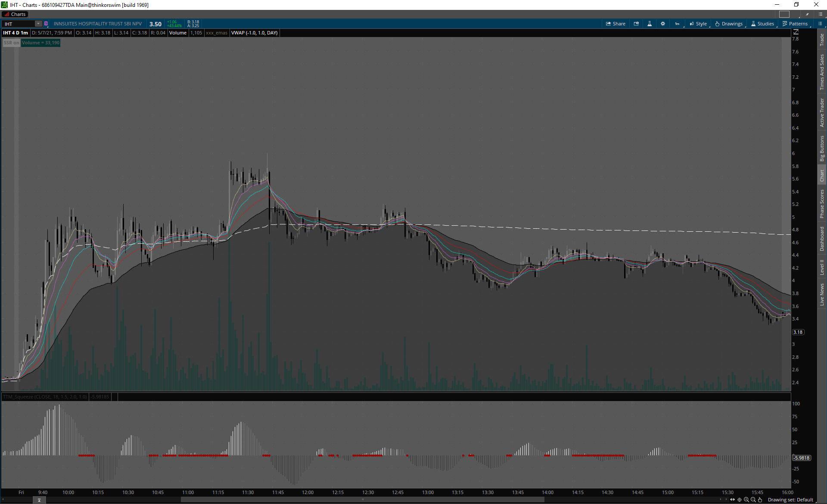Screen dimensions: 827x504
Task: Click the Drawing set: Default link
Action: tap(790, 500)
